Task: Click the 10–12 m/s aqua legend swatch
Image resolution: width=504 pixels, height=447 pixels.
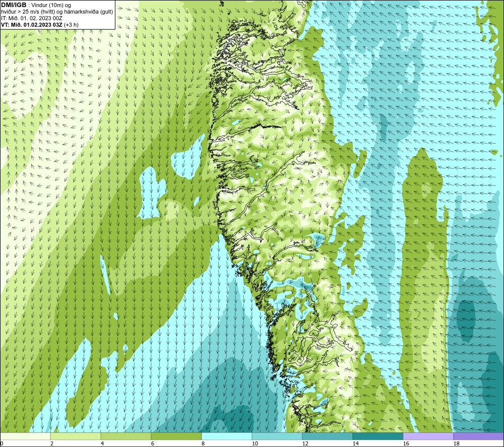Action: (x=277, y=436)
